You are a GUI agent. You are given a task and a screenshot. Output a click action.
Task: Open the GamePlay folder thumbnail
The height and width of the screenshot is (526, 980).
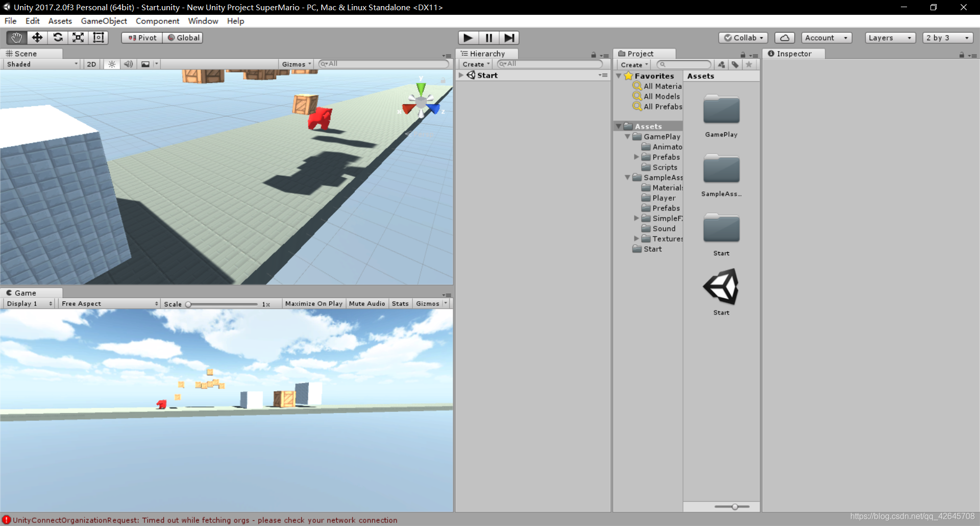tap(721, 109)
